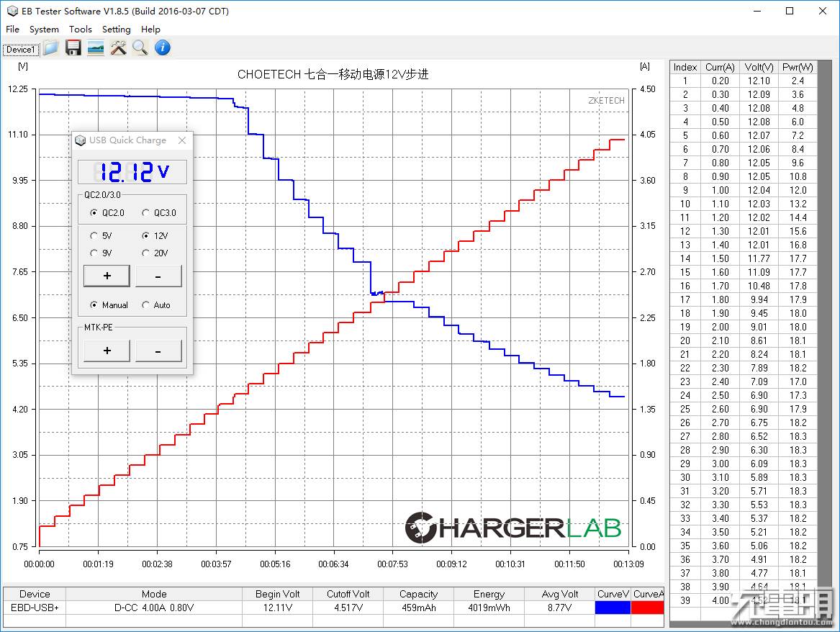Click the magnifier search icon
The image size is (840, 632).
coord(140,48)
